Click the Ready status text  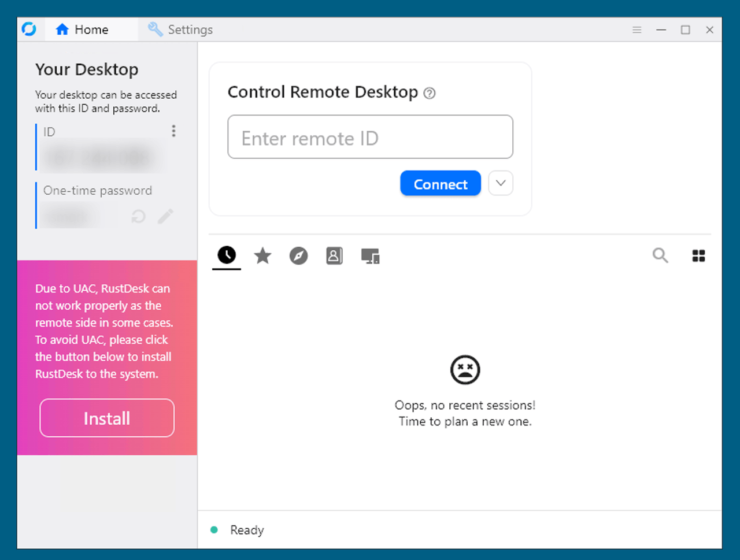click(247, 530)
